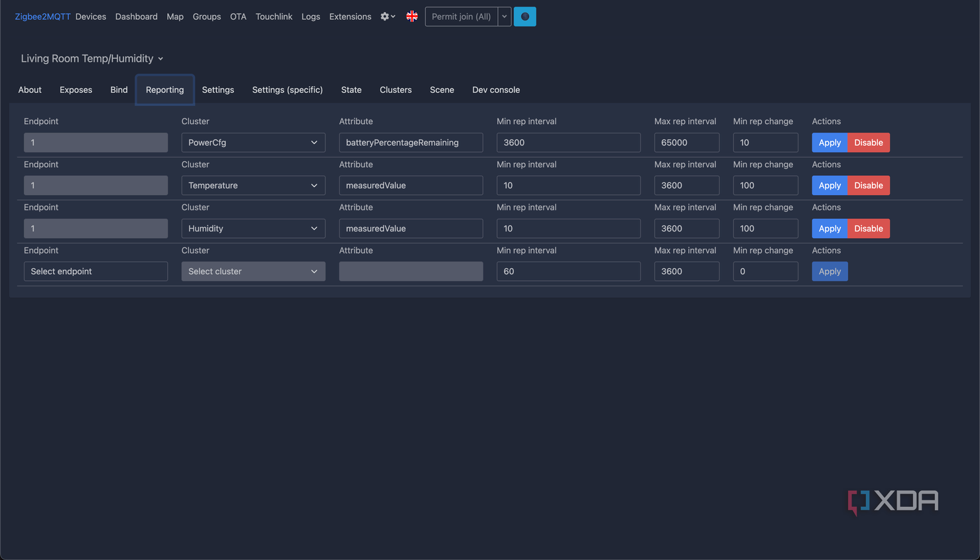Open the Clusters tab

pyautogui.click(x=396, y=90)
